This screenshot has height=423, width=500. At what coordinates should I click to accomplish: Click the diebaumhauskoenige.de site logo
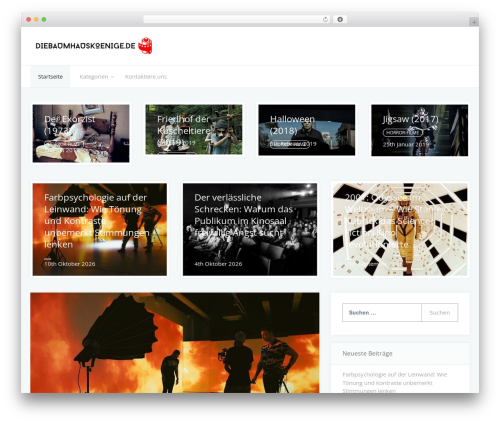[x=94, y=46]
